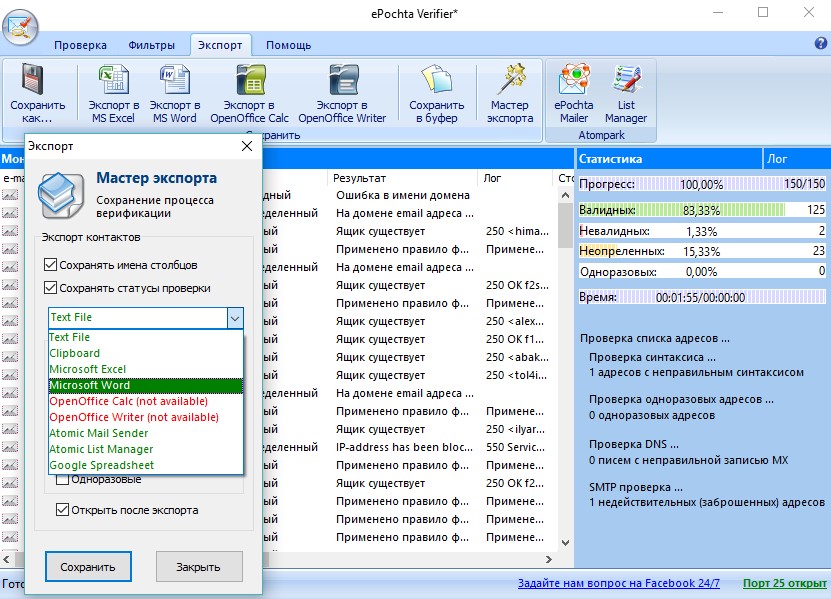This screenshot has width=831, height=599.
Task: Click the log cell '550 Servic...'
Action: coord(515,447)
